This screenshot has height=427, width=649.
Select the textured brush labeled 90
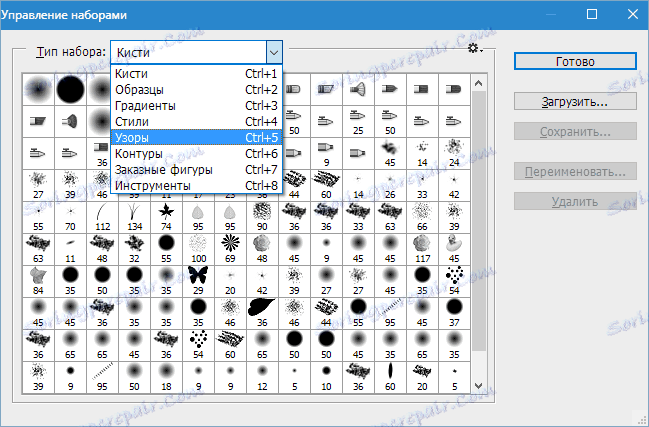[262, 218]
